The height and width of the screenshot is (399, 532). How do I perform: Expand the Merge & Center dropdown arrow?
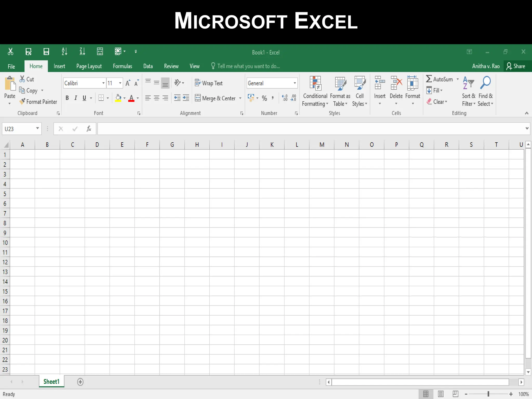coord(240,98)
